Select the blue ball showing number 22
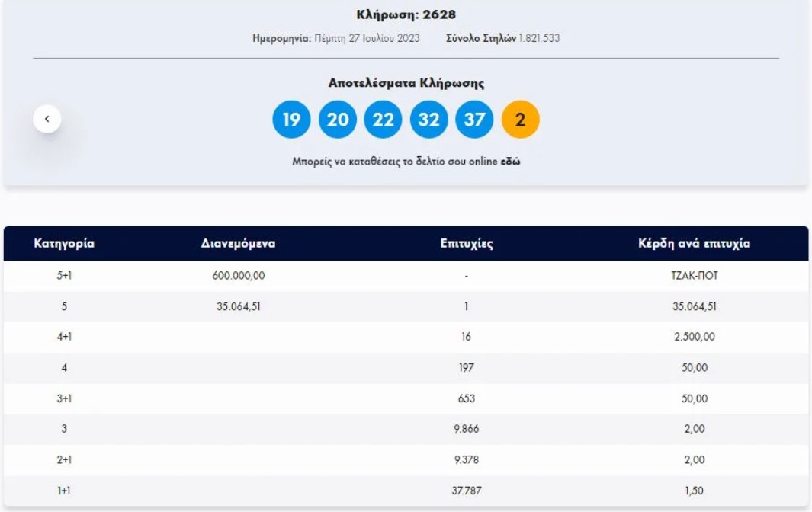 (x=382, y=120)
